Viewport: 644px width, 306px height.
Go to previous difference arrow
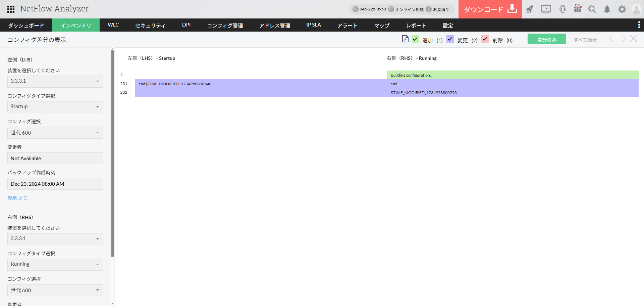[x=611, y=39]
